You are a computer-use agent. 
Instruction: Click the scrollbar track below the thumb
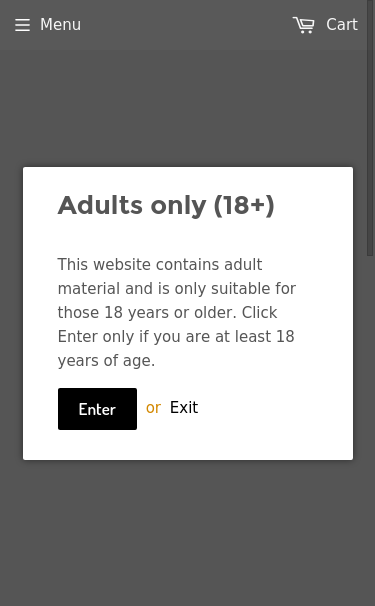pos(370,429)
